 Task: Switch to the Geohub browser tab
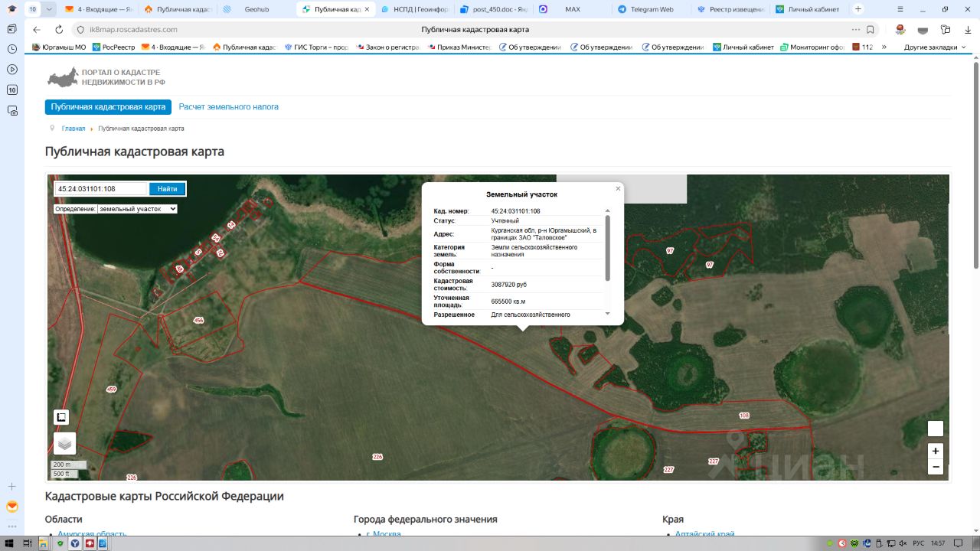(x=256, y=9)
